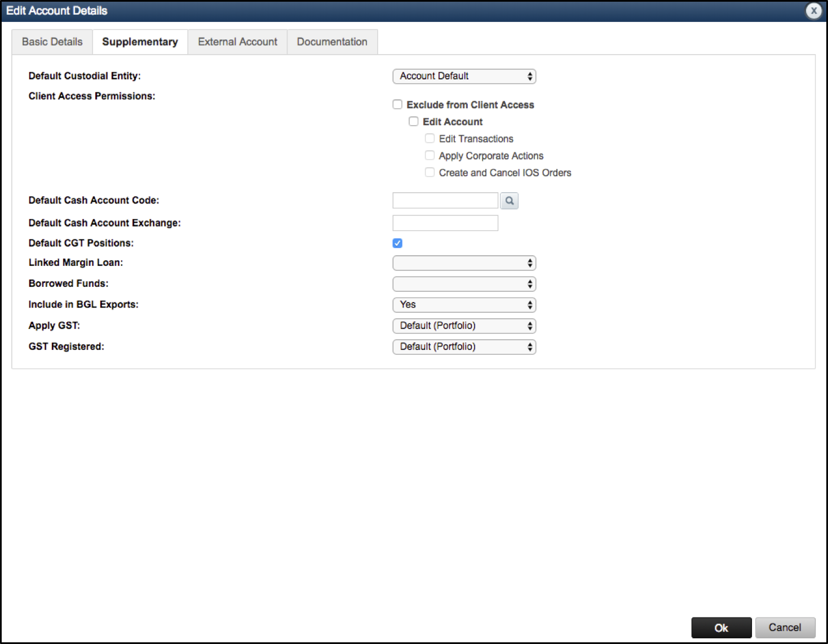828x644 pixels.
Task: Click the Linked Margin Loan label
Action: (76, 263)
